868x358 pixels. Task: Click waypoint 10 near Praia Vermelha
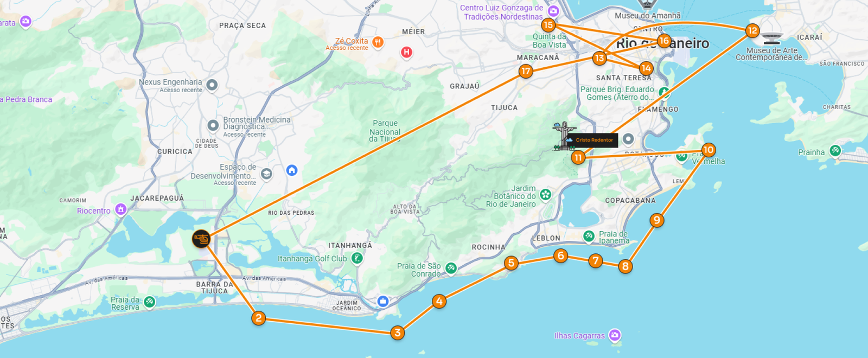point(709,150)
